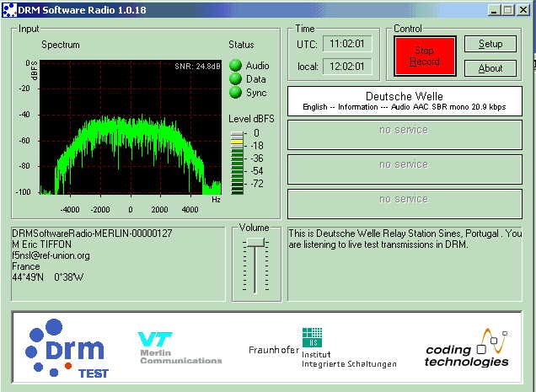Minimize the DRM Software Radio window
Viewport: 536px width, 392px height.
point(493,10)
